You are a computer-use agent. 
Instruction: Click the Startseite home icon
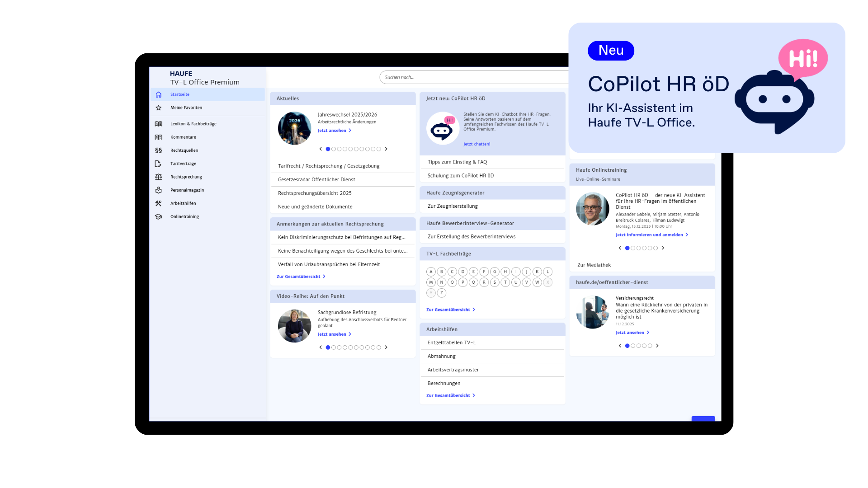[158, 94]
